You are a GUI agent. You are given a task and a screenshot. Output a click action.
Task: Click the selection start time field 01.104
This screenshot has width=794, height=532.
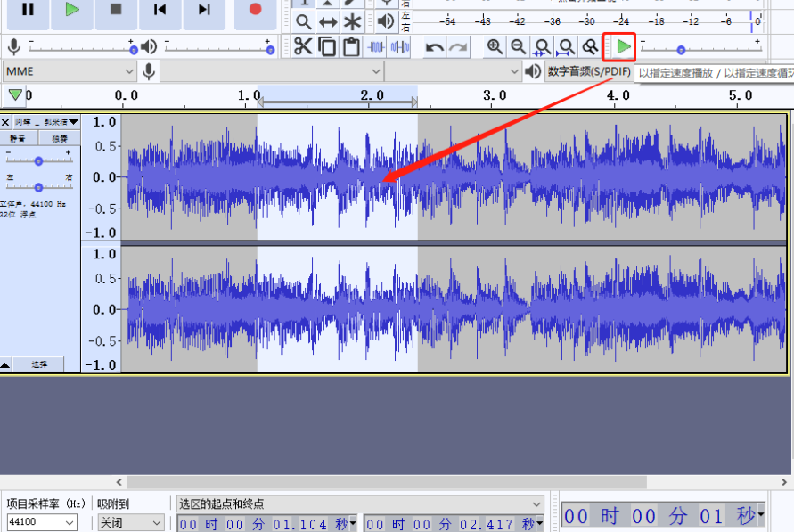[x=263, y=524]
